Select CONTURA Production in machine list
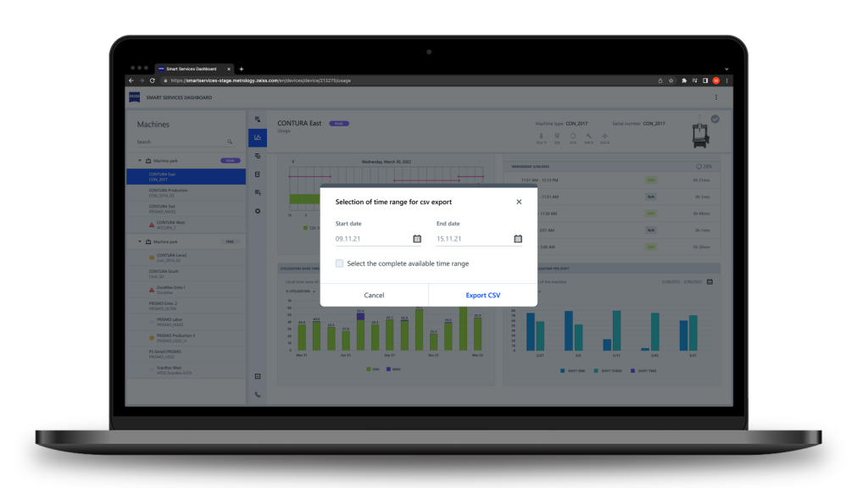 click(x=168, y=192)
